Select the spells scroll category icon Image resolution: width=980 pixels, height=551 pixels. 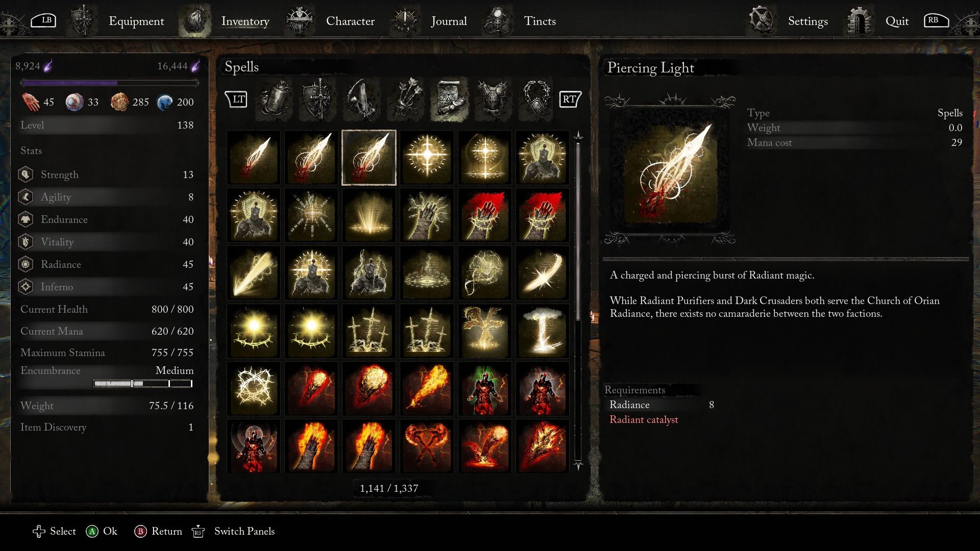(450, 99)
